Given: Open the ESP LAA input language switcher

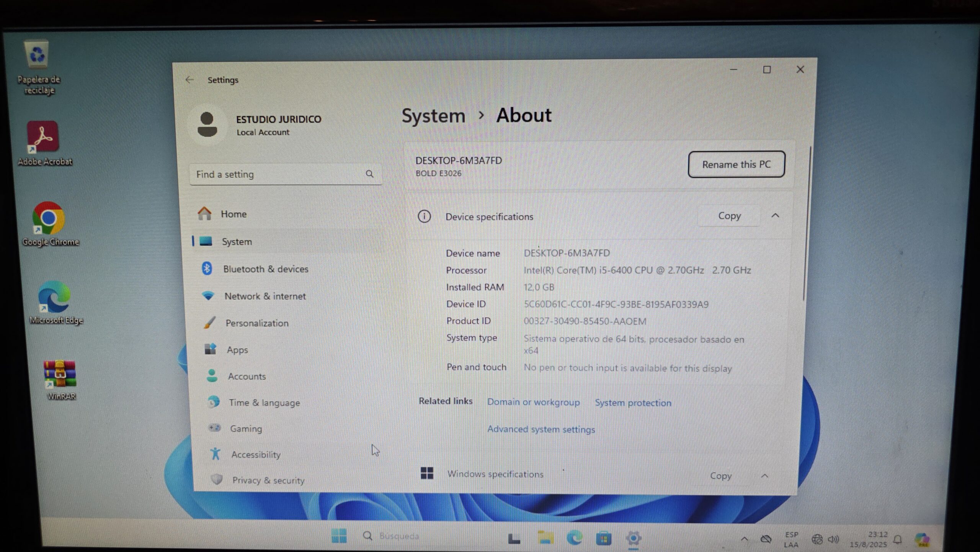Looking at the screenshot, I should point(791,539).
